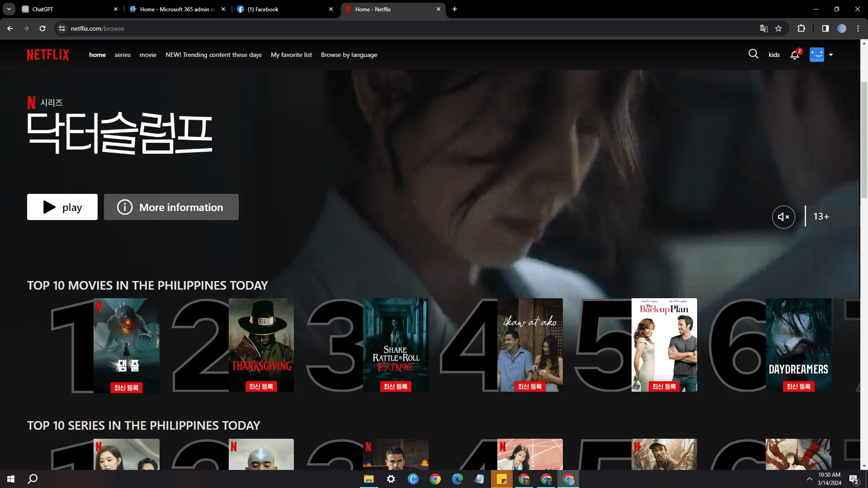868x488 pixels.
Task: Open the number 2 series thumbnail
Action: (x=261, y=454)
